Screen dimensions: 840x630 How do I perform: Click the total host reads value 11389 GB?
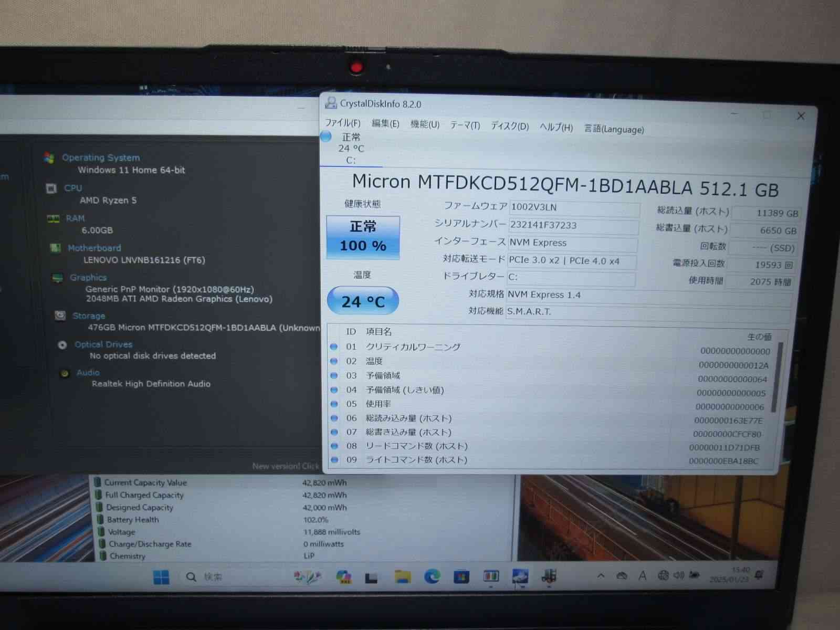[765, 213]
